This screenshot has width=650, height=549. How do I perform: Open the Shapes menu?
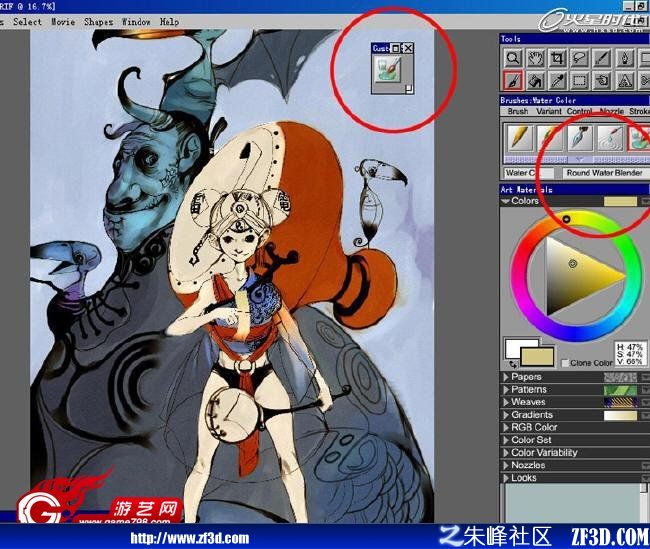click(98, 22)
